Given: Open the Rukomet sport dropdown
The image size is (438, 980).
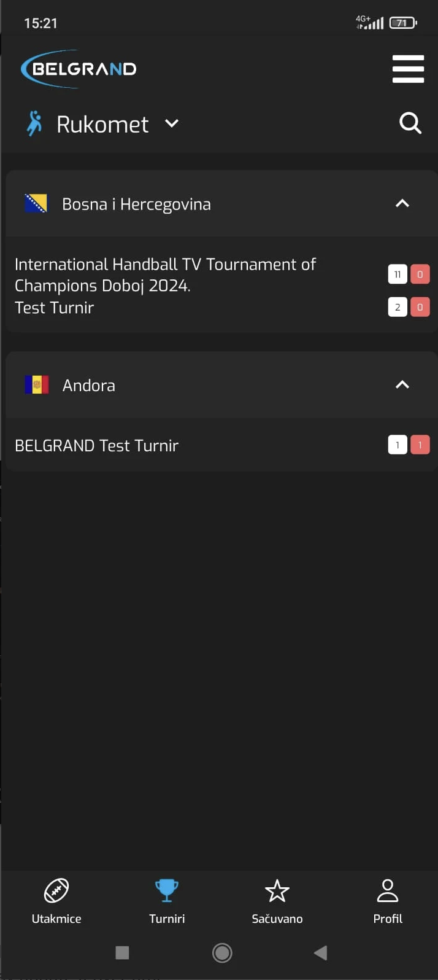Looking at the screenshot, I should (x=172, y=123).
